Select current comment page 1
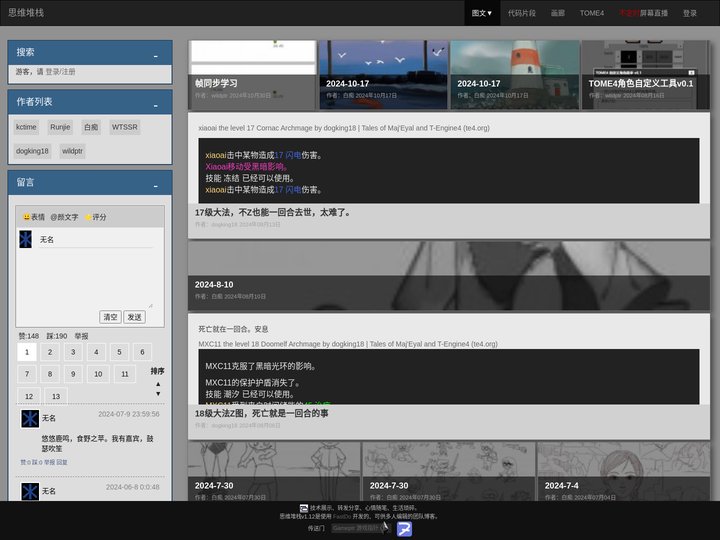The image size is (720, 540). pyautogui.click(x=27, y=352)
